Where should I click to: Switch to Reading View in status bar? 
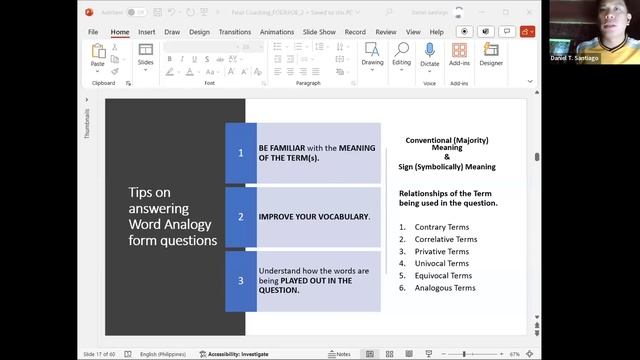pyautogui.click(x=409, y=354)
